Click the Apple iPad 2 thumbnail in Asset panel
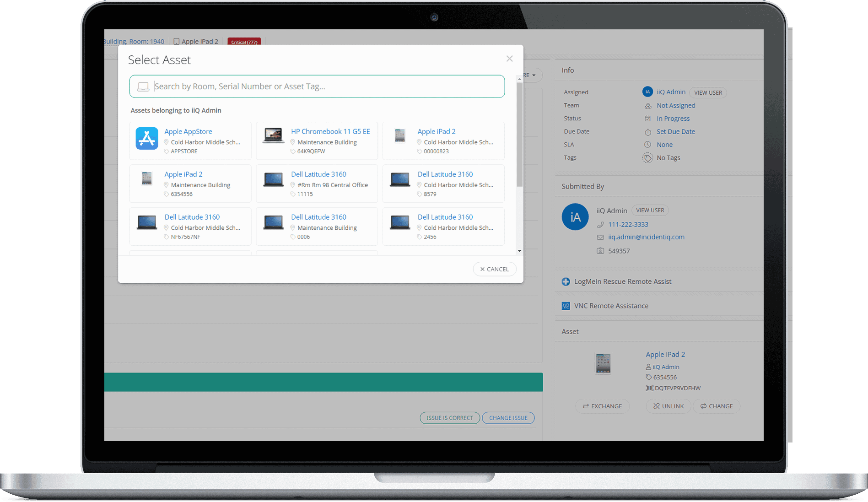This screenshot has width=868, height=502. point(603,363)
